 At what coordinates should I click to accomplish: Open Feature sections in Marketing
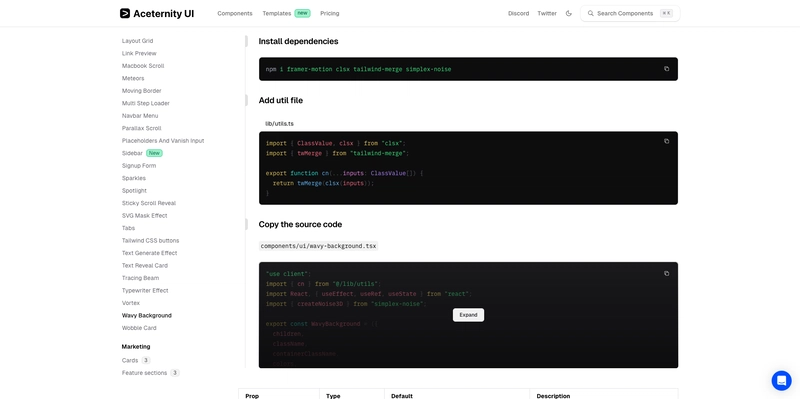[144, 373]
